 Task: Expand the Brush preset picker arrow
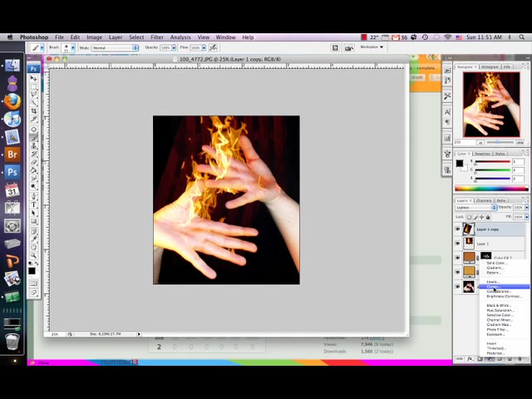point(71,47)
